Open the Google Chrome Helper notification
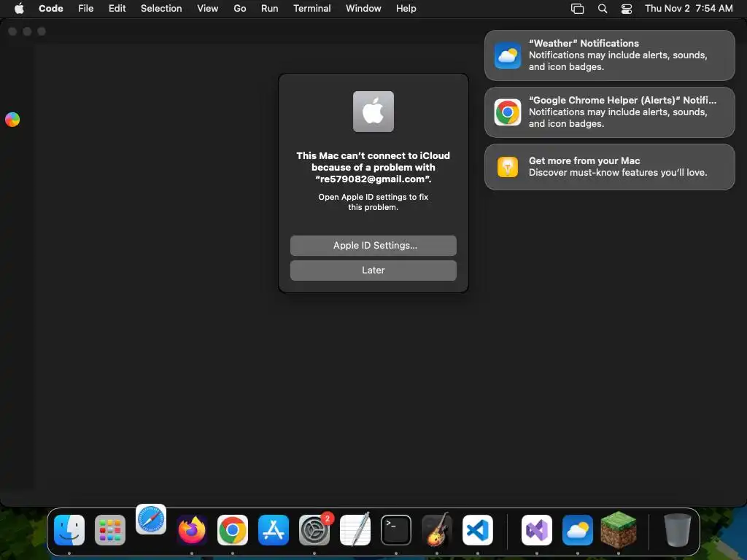Screen dimensions: 747x560 pyautogui.click(x=610, y=112)
